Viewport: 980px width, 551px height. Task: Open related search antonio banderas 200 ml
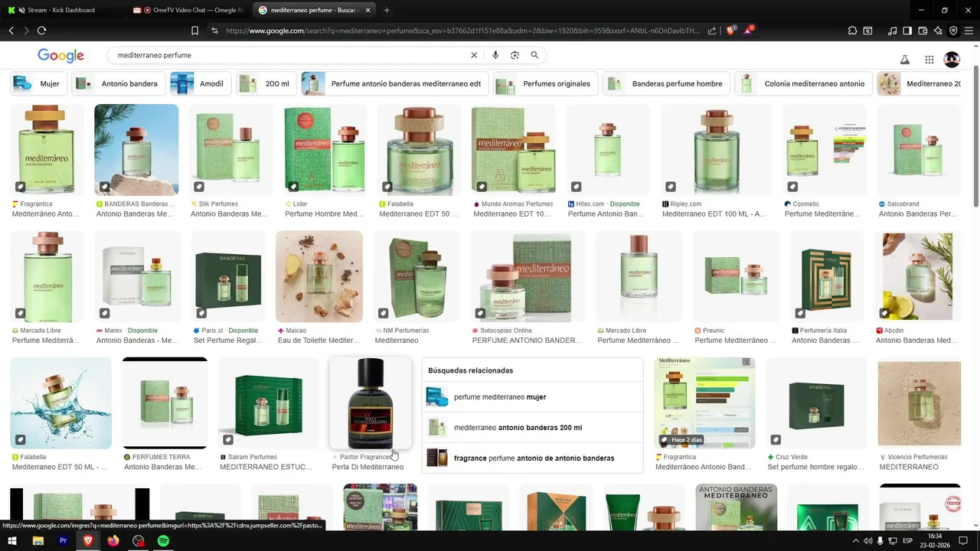[x=533, y=428]
